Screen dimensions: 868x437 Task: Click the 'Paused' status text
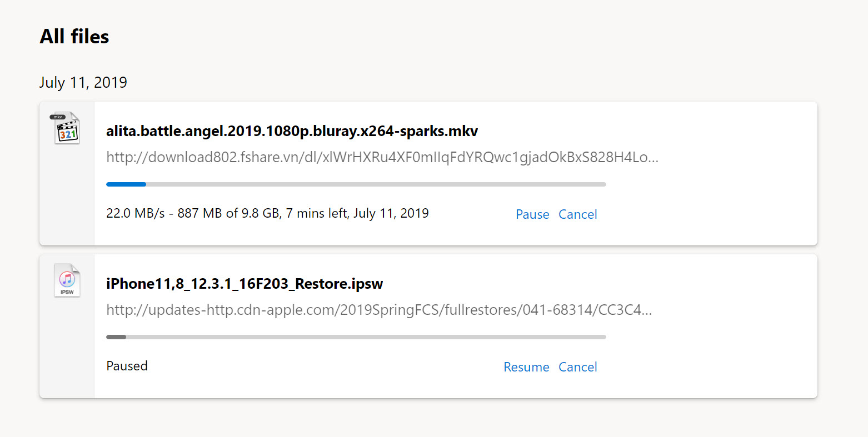point(127,366)
